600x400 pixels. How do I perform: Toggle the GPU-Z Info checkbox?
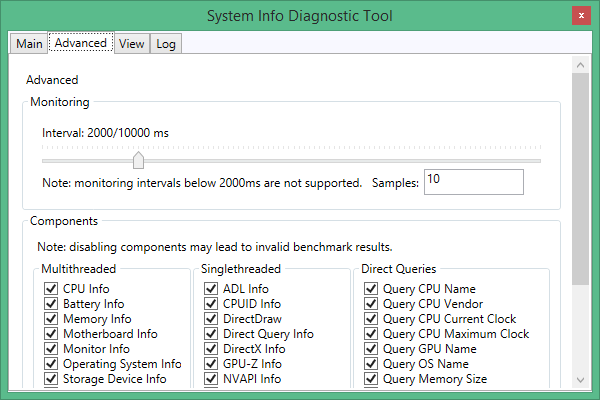(x=210, y=364)
